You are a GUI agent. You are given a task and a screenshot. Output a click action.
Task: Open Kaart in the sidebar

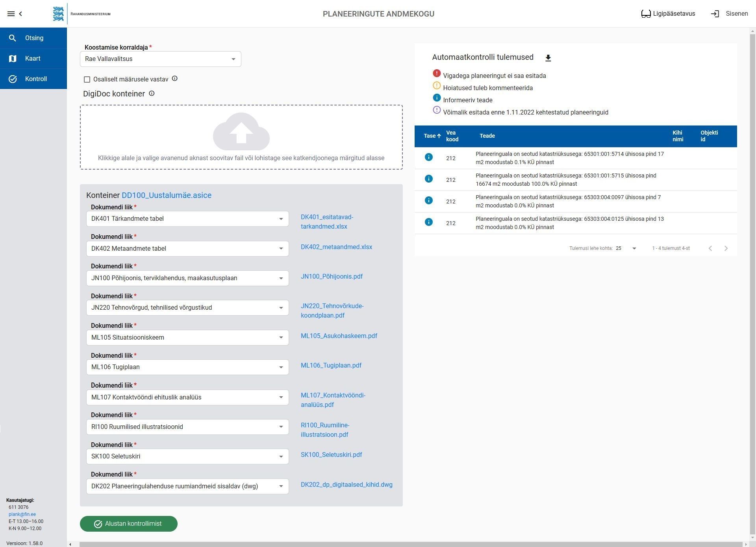(x=33, y=59)
